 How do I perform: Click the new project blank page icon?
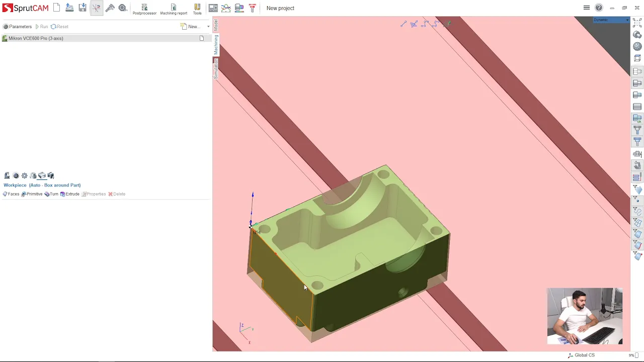pyautogui.click(x=56, y=8)
